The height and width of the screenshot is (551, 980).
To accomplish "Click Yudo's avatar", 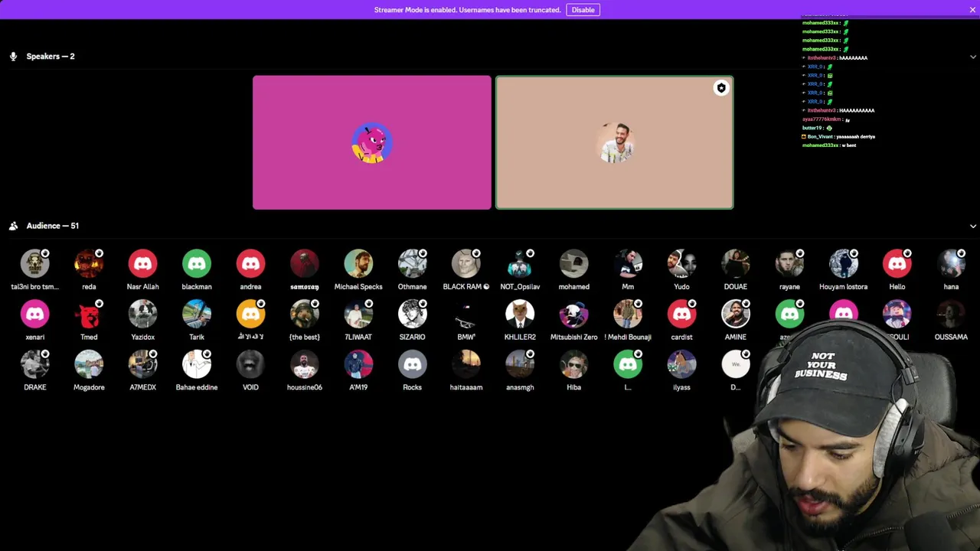I will (x=681, y=264).
